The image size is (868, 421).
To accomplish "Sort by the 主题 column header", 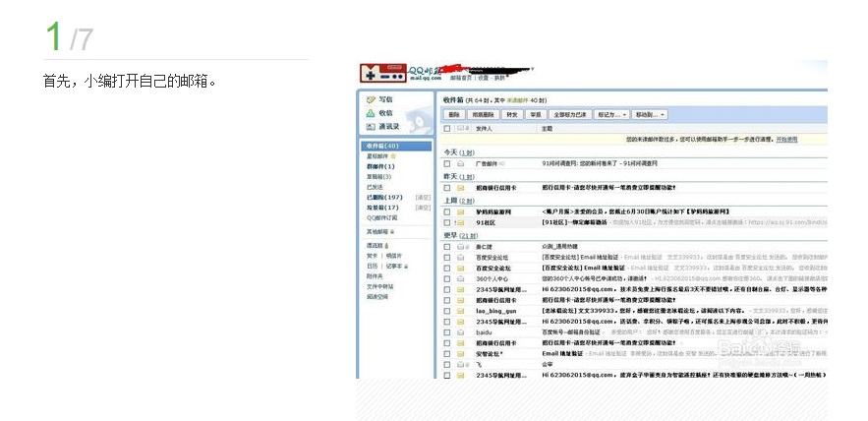I will (x=547, y=129).
